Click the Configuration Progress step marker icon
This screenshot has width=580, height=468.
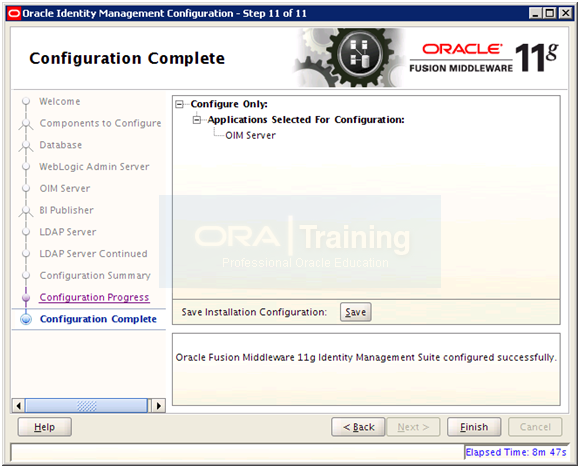(x=26, y=297)
